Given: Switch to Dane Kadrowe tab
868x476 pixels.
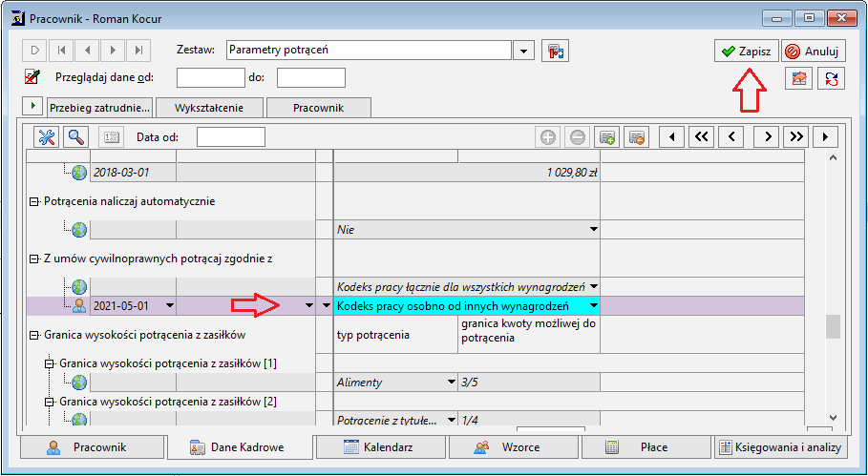Looking at the screenshot, I should coord(239,447).
